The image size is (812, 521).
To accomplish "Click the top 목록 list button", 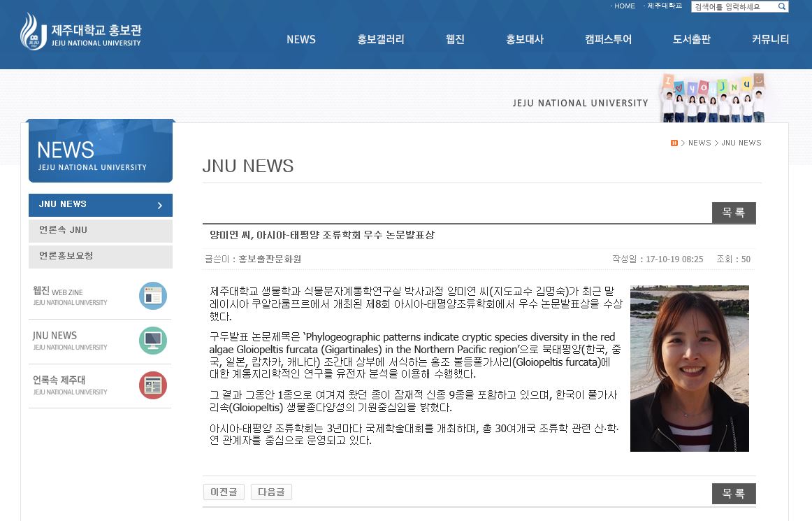I will 733,213.
